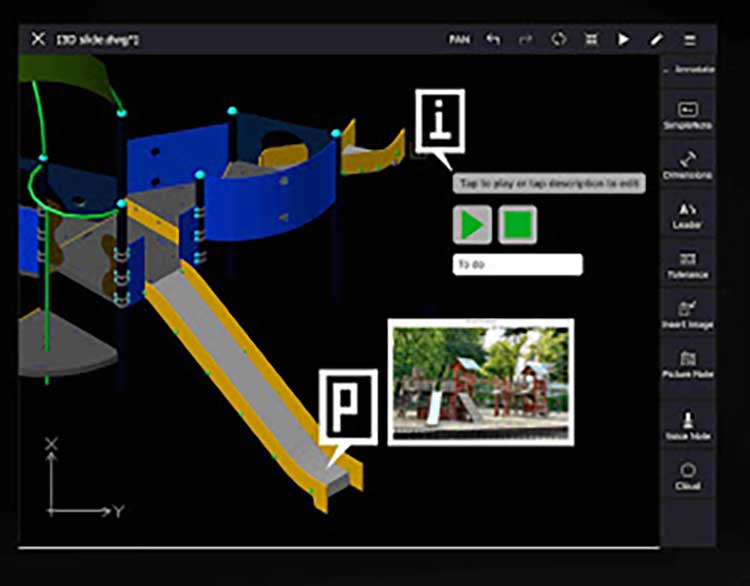750x586 pixels.
Task: Choose the Leader annotation tool
Action: pos(688,215)
